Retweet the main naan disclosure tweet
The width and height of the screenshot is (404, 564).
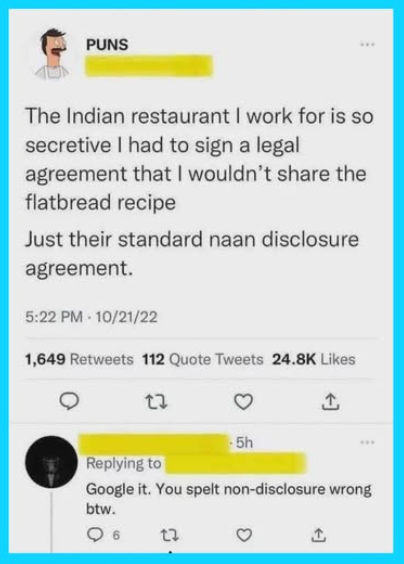[x=156, y=402]
